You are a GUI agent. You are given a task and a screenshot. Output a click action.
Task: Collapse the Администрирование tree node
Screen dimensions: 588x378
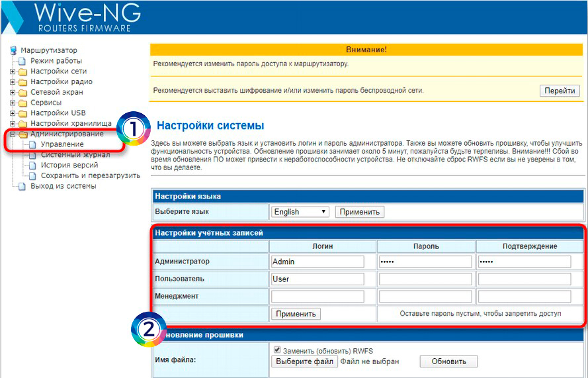(13, 134)
